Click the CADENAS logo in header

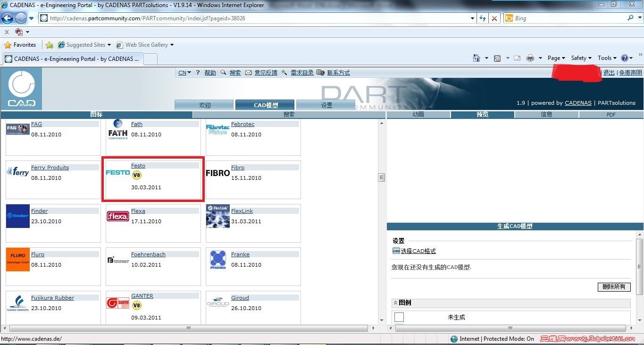pos(21,89)
